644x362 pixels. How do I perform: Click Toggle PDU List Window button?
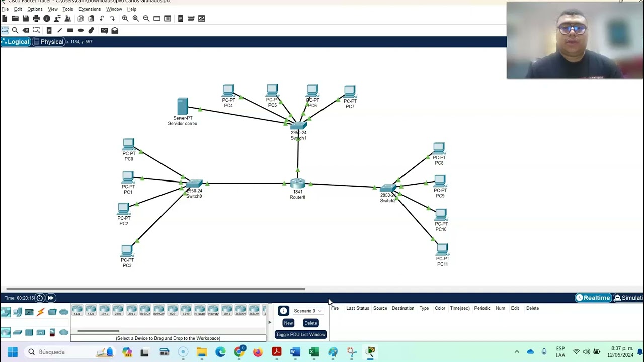pyautogui.click(x=300, y=335)
